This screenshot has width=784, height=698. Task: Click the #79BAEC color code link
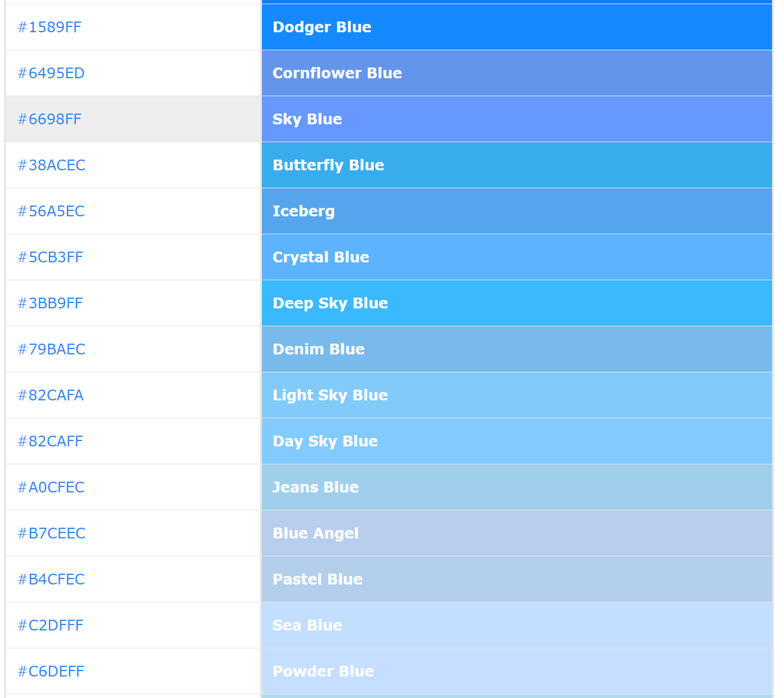point(51,349)
